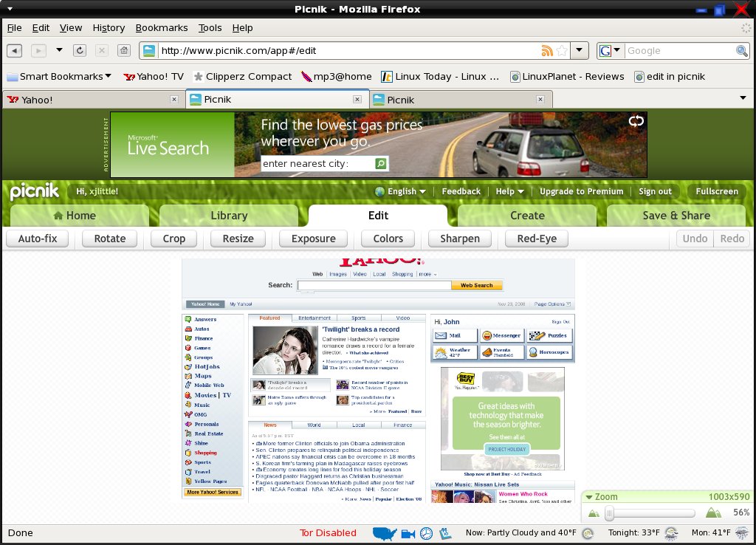Viewport: 756px width, 545px height.
Task: Click the Rotate button
Action: 110,239
